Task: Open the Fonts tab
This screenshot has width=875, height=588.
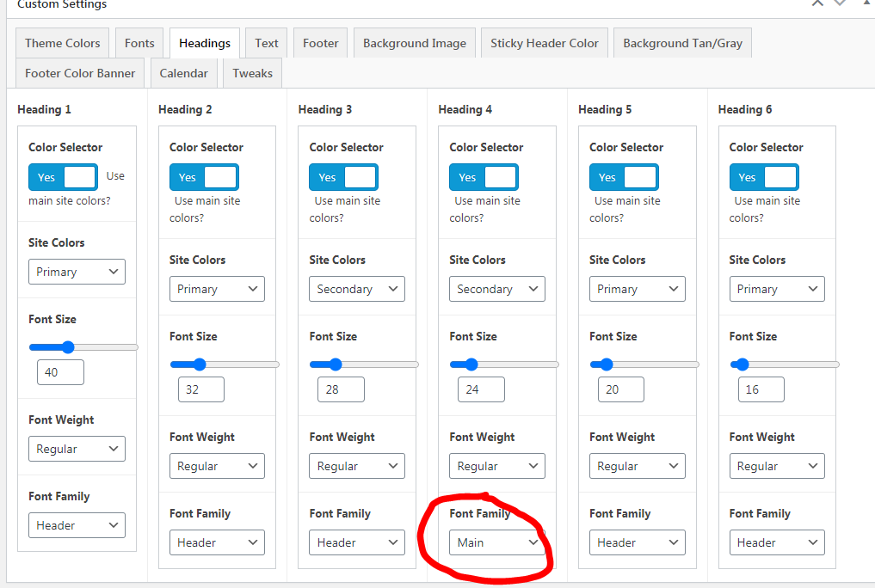Action: pos(139,43)
